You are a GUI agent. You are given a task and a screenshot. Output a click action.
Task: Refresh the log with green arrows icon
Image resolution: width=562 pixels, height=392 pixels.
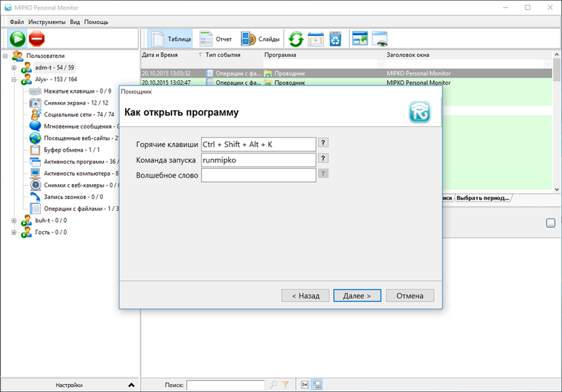(x=296, y=39)
